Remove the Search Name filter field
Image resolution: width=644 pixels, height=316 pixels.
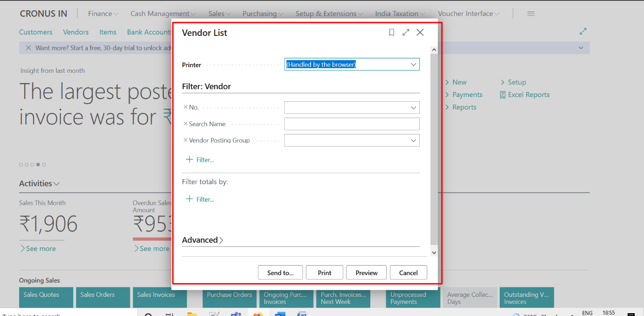[185, 124]
